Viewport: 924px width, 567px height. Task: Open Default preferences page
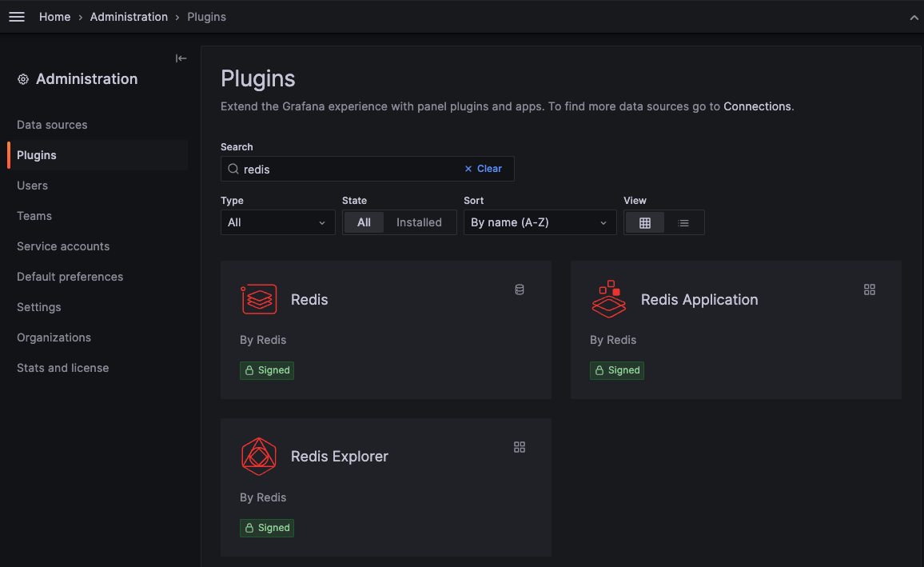tap(70, 277)
